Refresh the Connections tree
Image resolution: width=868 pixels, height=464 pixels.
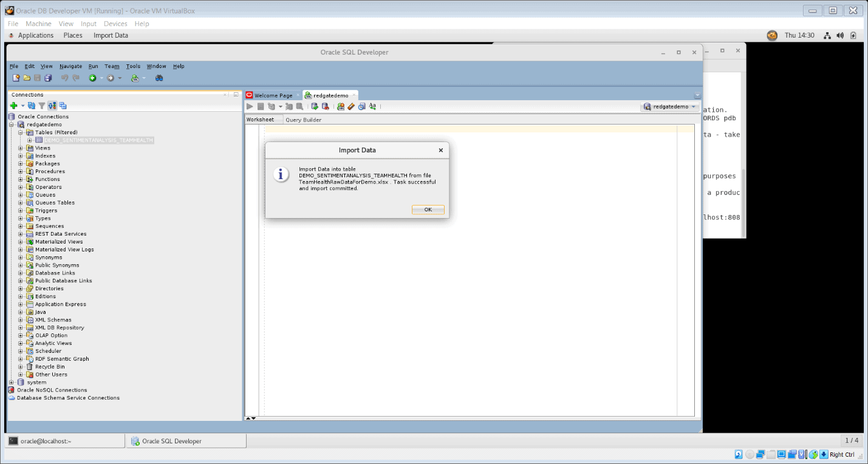tap(31, 106)
